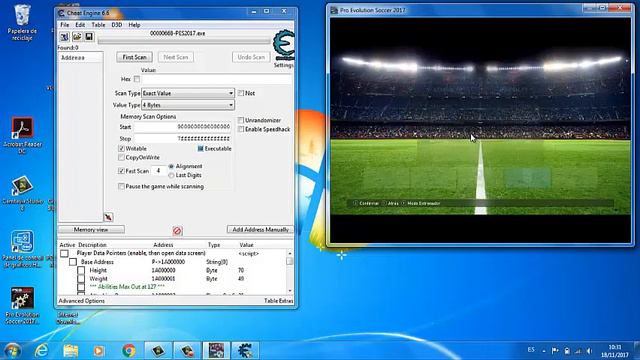Screen dimensions: 640x360
Task: Switch to Camtasia Recorder taskbar button
Action: [187, 350]
